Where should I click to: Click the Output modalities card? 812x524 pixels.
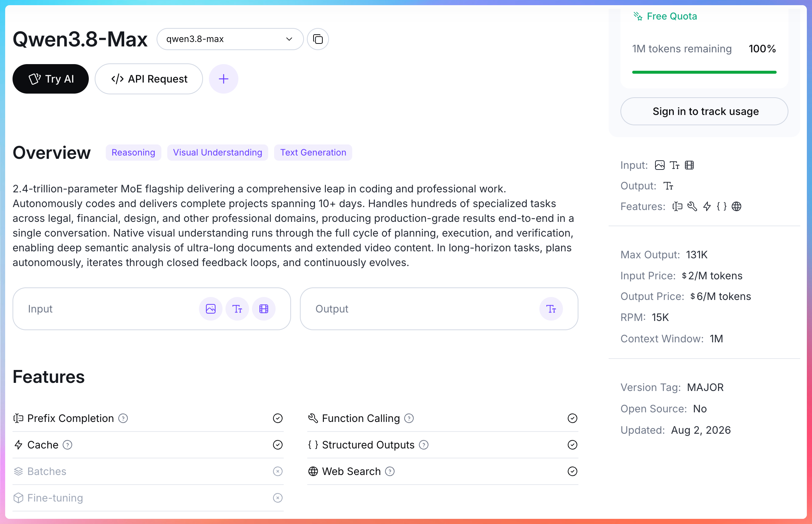[439, 309]
